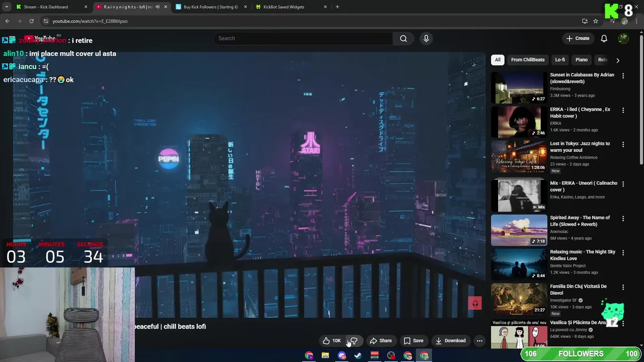Click "Investigator SF" channel text
This screenshot has width=644, height=362.
point(563,300)
